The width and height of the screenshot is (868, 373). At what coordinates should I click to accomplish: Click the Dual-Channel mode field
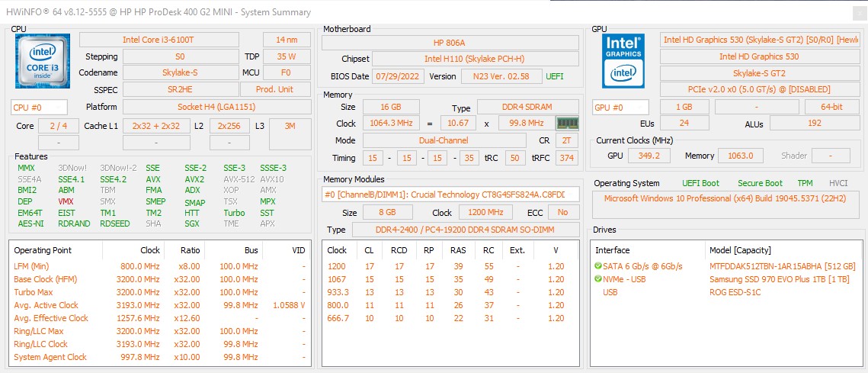coord(444,140)
